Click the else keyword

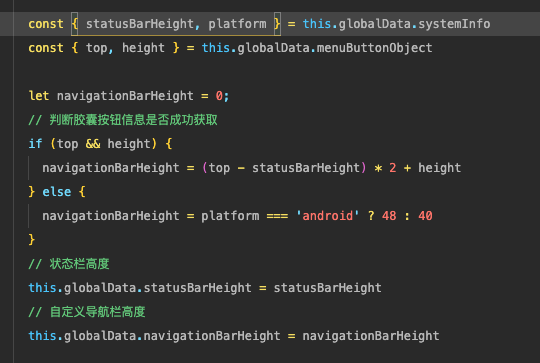57,192
